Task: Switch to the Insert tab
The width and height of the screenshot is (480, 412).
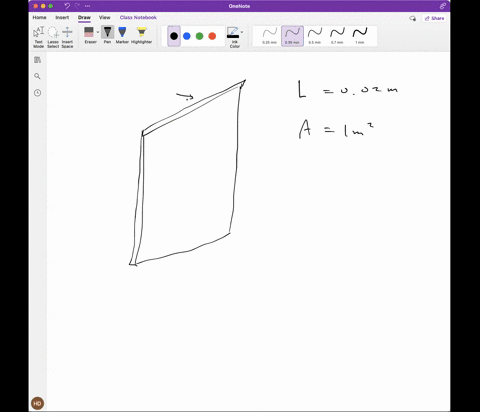Action: click(x=62, y=17)
